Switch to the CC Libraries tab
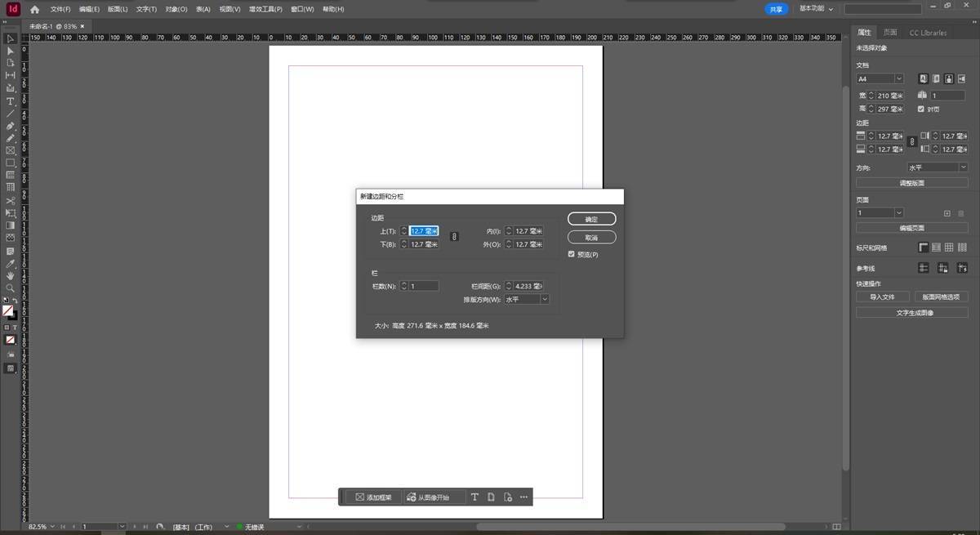Viewport: 980px width, 535px height. [x=928, y=33]
